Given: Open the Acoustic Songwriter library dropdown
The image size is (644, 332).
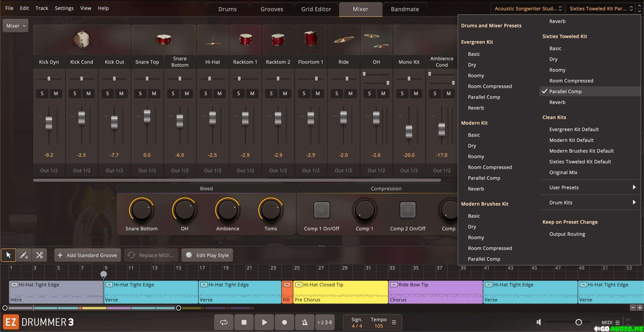Looking at the screenshot, I should [527, 9].
